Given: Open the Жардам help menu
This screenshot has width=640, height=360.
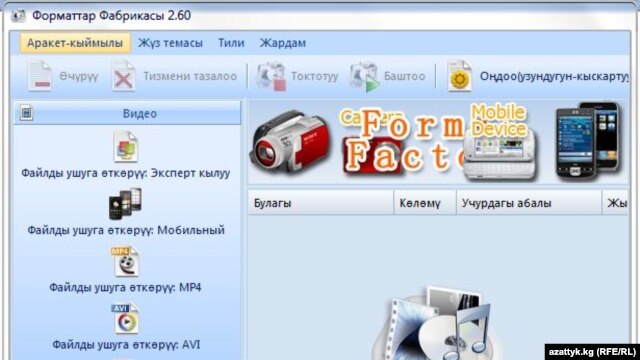Looking at the screenshot, I should [283, 43].
